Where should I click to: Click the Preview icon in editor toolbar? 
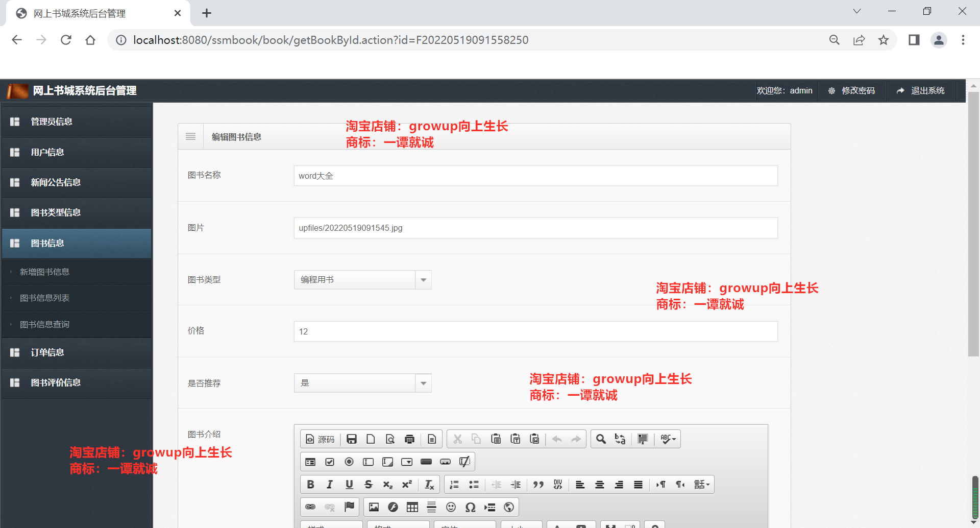pyautogui.click(x=390, y=439)
